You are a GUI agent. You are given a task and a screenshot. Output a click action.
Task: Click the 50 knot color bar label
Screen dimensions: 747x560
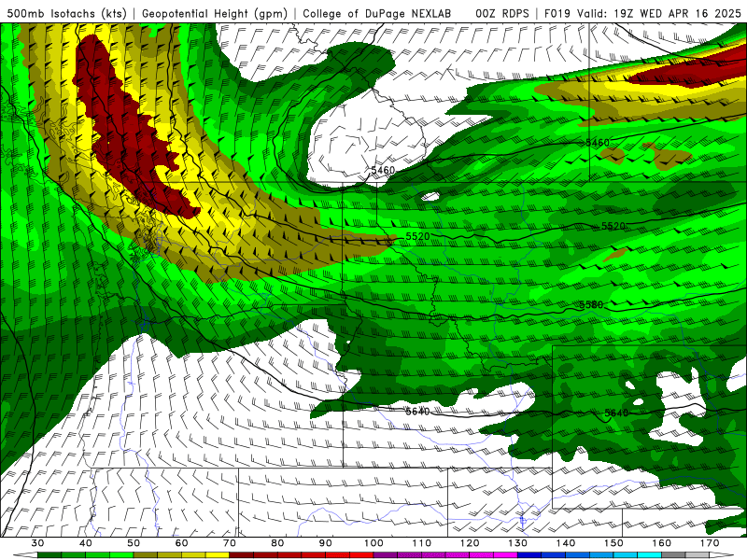pos(134,543)
